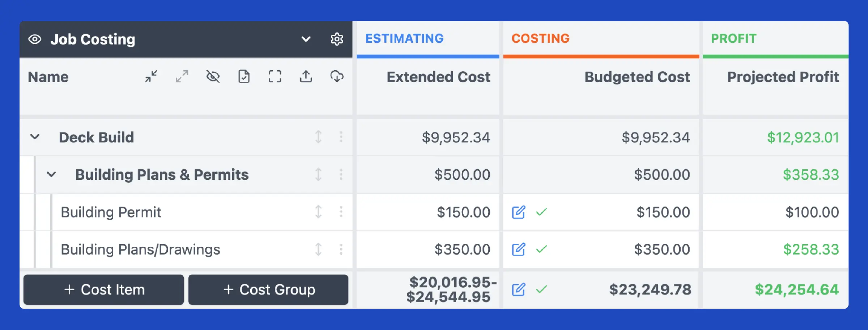Click the upload/export arrow icon

(306, 76)
